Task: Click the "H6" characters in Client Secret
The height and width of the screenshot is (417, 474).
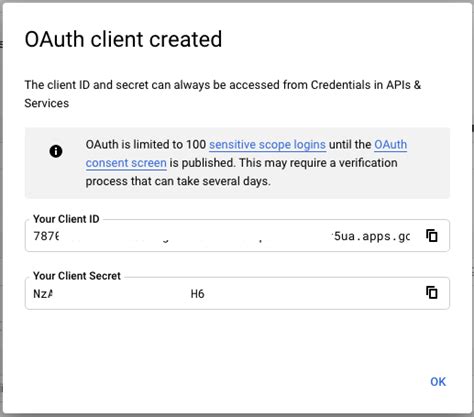Action: 197,294
